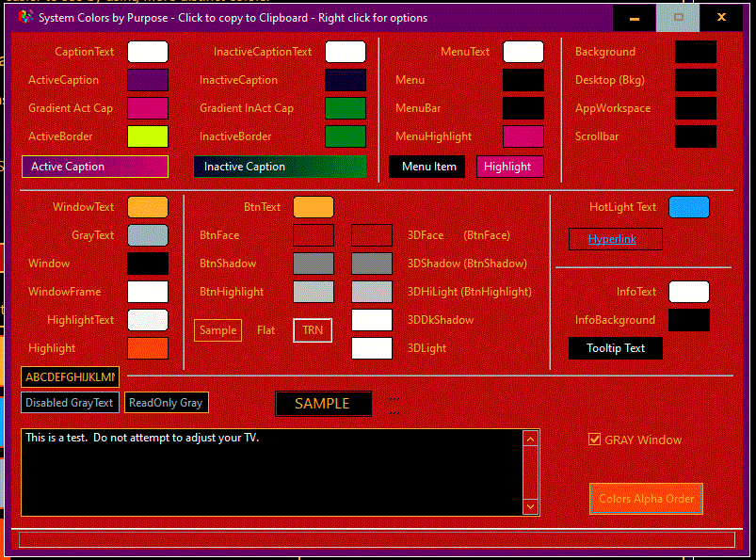Click the HighlightText swatch

148,320
